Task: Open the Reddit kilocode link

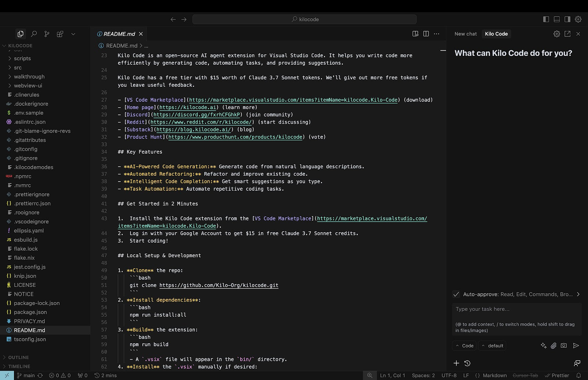Action: point(201,122)
